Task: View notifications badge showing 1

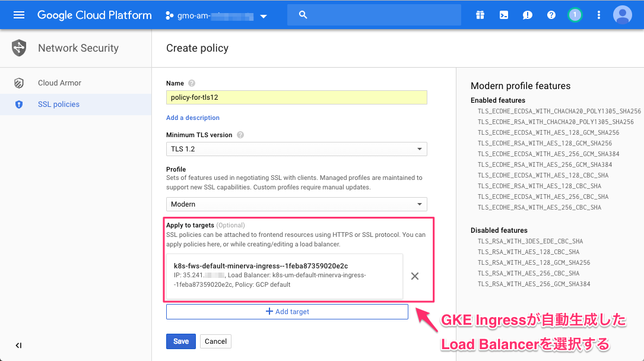Action: coord(575,15)
